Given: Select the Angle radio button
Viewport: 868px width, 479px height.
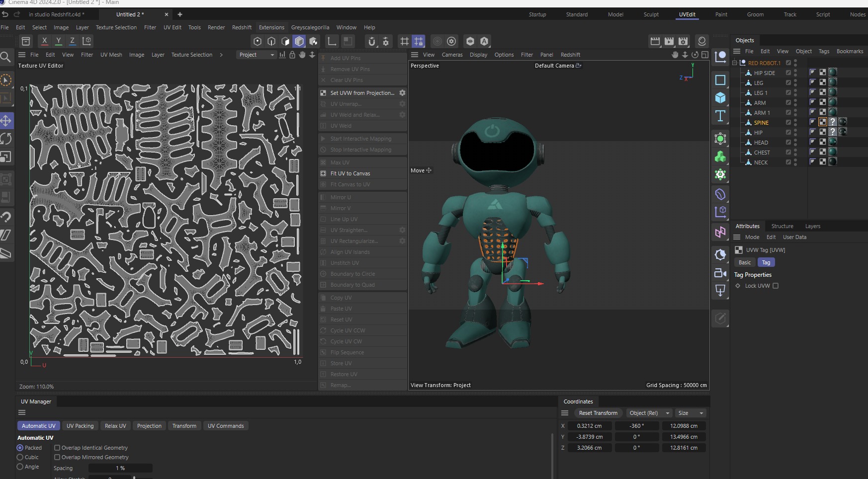Looking at the screenshot, I should [20, 467].
